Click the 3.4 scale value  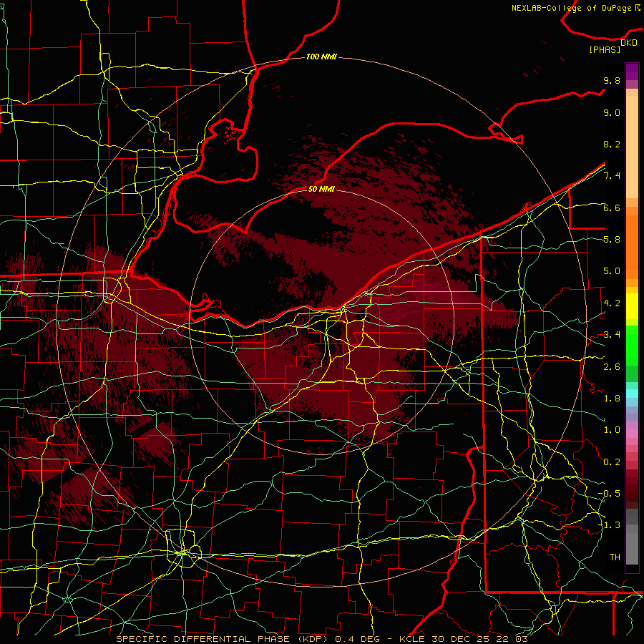[612, 335]
